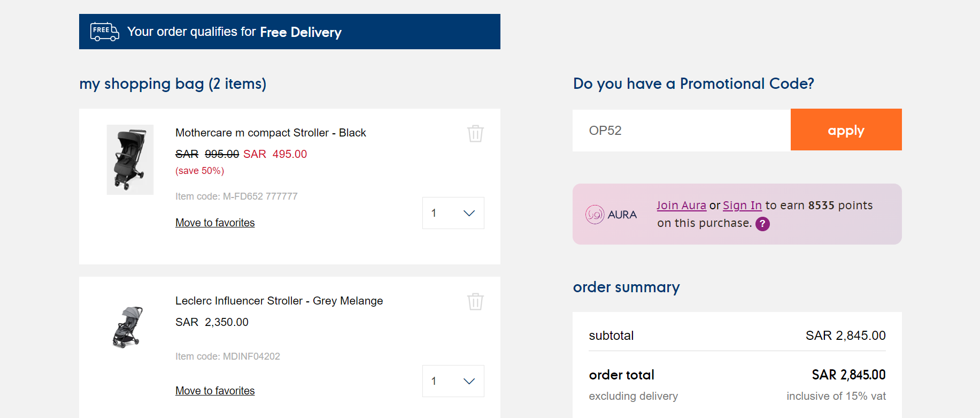Screen dimensions: 980x418
Task: Open Mothercare m compact Stroller product title
Action: click(271, 133)
